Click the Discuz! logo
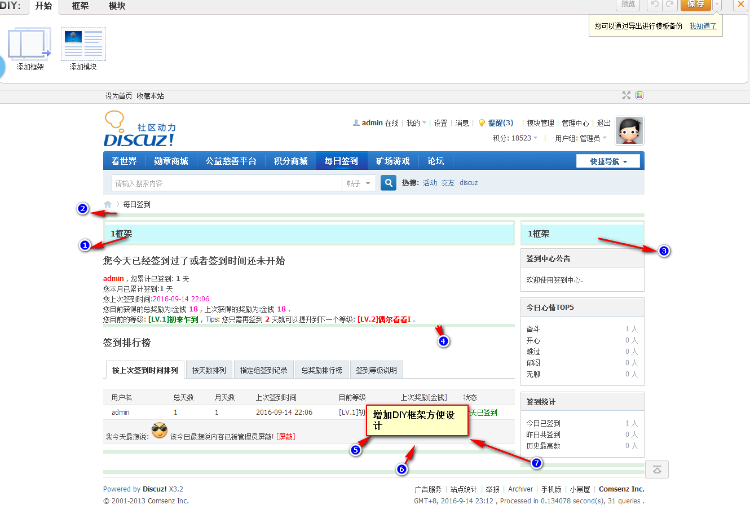Screen dimensions: 750x531 139,129
